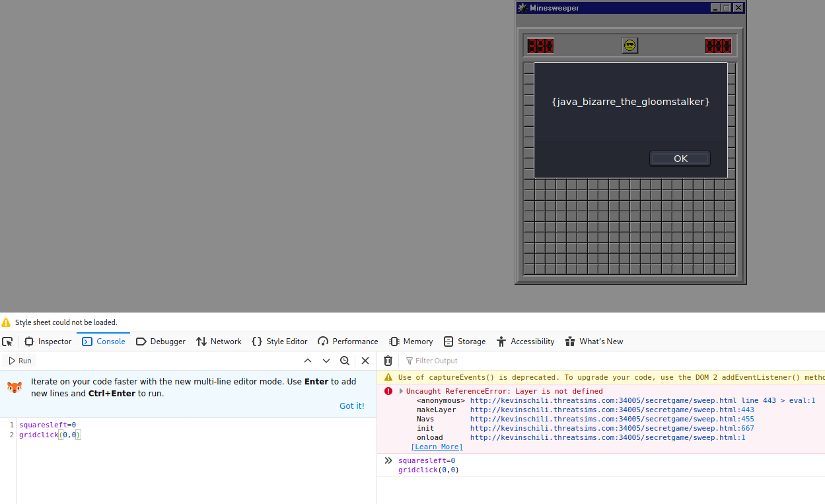Close the multi-line editor
The height and width of the screenshot is (504, 825).
365,361
